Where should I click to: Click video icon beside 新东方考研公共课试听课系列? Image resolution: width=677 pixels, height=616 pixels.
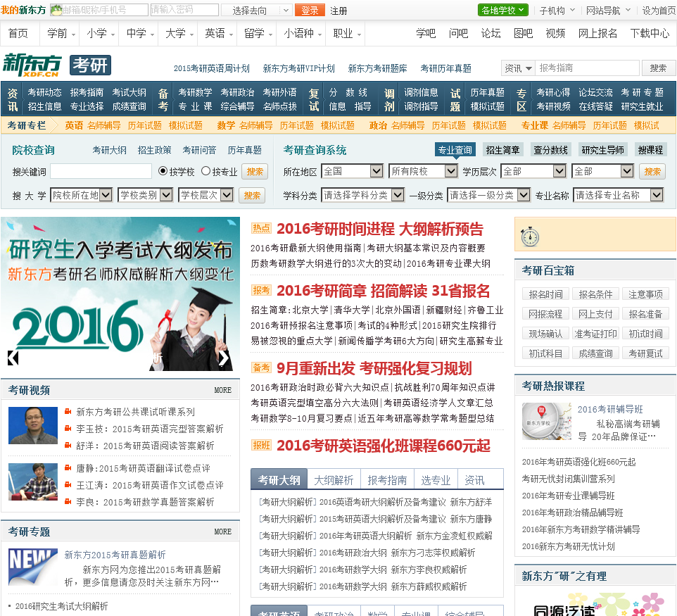coord(68,412)
